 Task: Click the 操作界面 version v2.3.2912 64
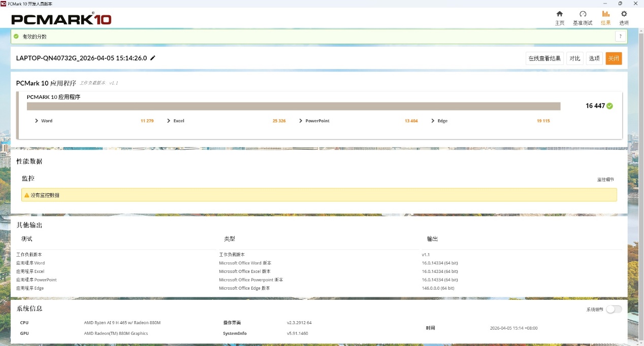[x=299, y=323]
